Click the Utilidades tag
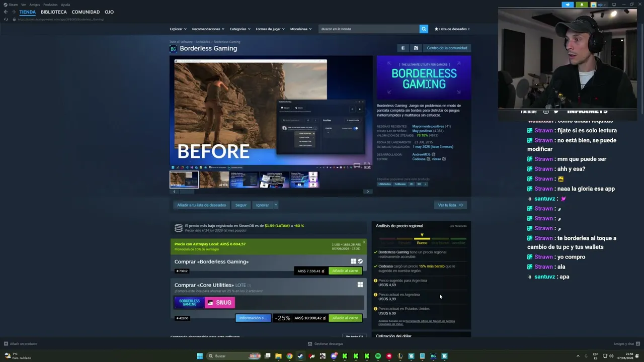This screenshot has height=362, width=644. coord(384,184)
